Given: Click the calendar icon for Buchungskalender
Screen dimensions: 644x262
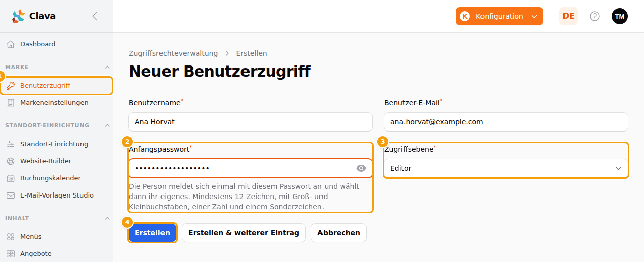Looking at the screenshot, I should click(11, 178).
